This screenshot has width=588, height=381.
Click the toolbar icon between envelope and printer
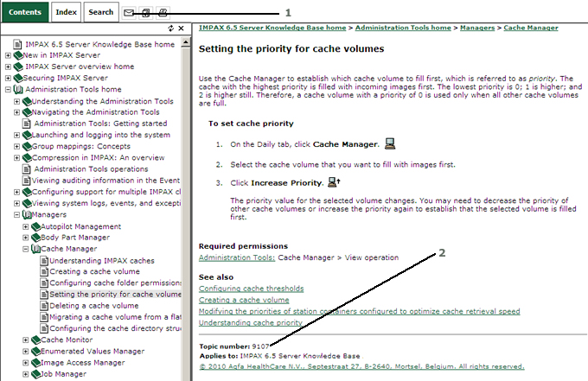click(x=146, y=13)
